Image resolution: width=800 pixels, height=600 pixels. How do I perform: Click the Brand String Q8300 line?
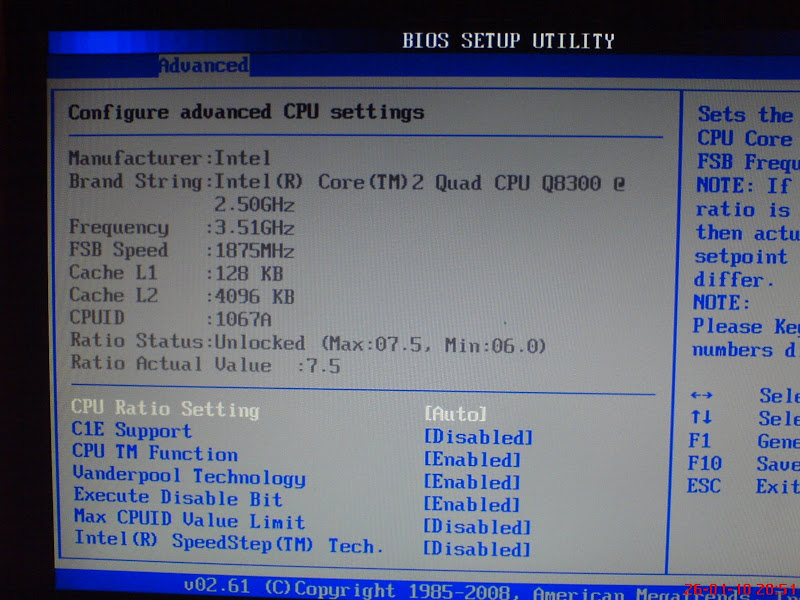[x=347, y=182]
